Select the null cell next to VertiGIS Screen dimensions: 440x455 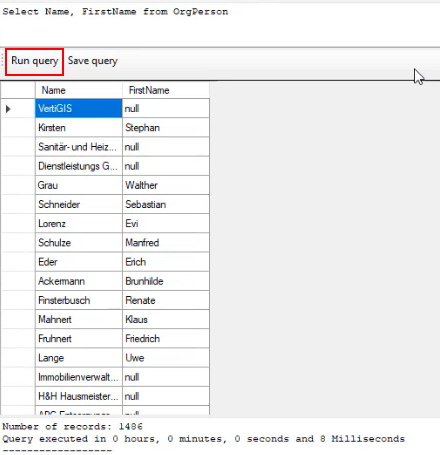166,108
